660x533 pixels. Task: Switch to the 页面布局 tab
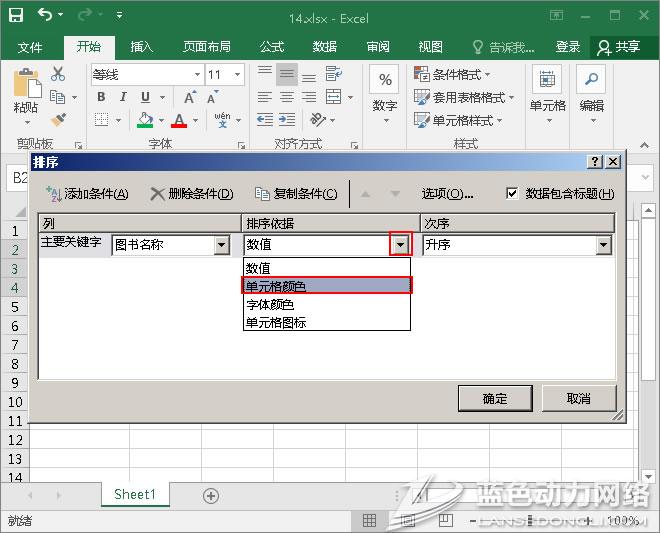tap(207, 47)
